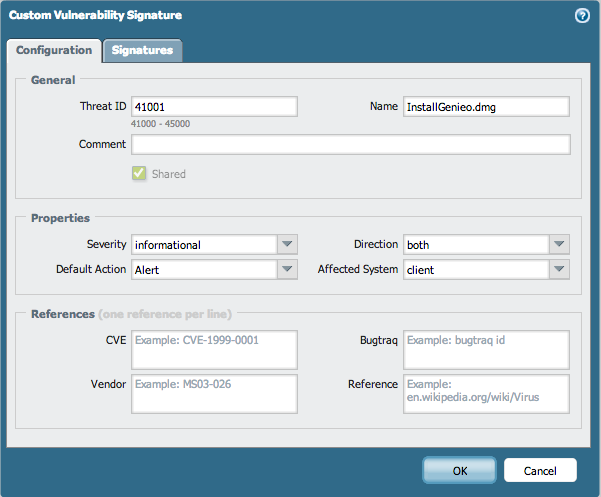601x497 pixels.
Task: Click into the Comment text field
Action: (x=351, y=144)
